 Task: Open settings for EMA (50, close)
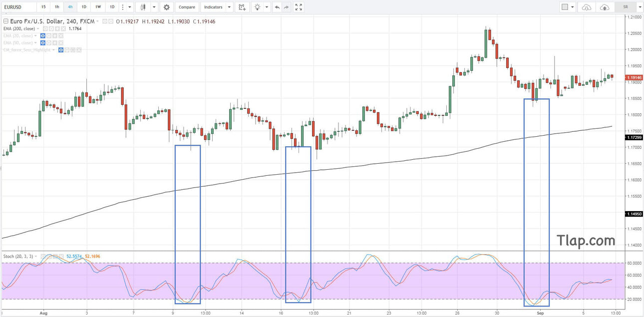(49, 43)
